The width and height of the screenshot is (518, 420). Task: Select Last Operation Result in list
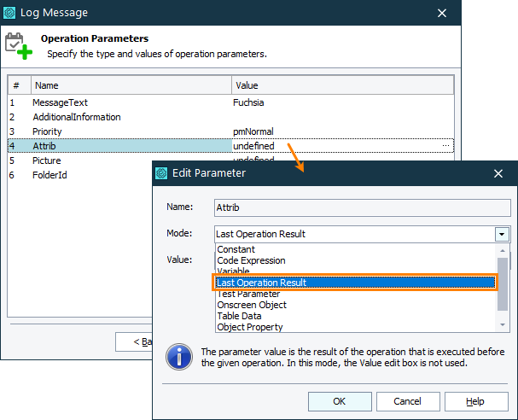click(261, 283)
